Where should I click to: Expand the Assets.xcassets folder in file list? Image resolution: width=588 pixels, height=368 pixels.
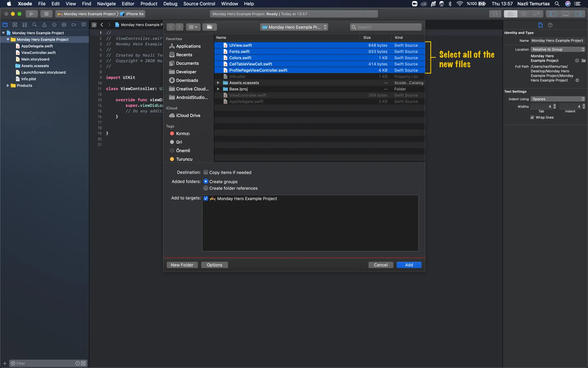click(x=218, y=83)
